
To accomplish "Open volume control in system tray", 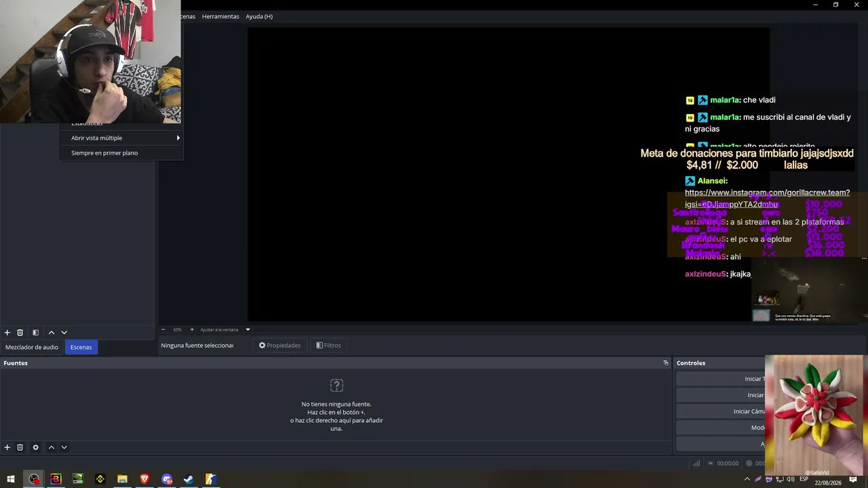I will point(791,479).
